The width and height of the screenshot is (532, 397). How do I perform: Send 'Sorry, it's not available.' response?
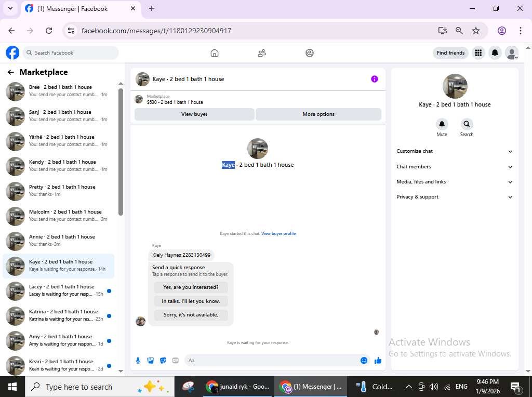(x=191, y=314)
